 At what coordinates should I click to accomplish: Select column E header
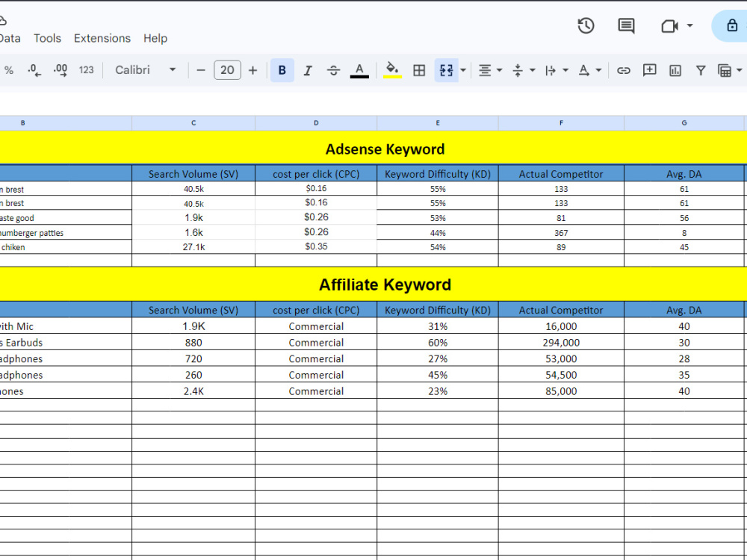(438, 123)
